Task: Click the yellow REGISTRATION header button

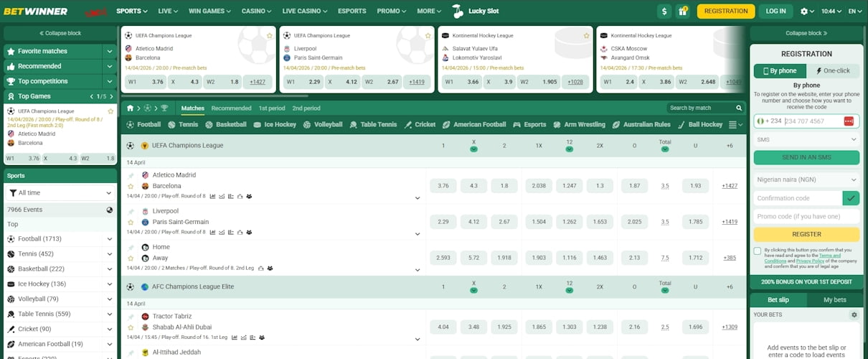Action: coord(726,11)
